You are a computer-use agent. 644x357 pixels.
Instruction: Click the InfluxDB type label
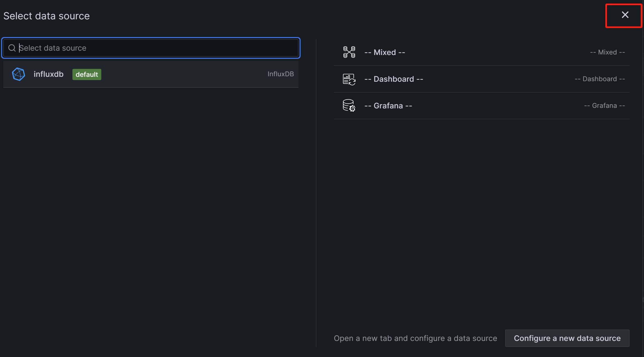click(x=280, y=74)
